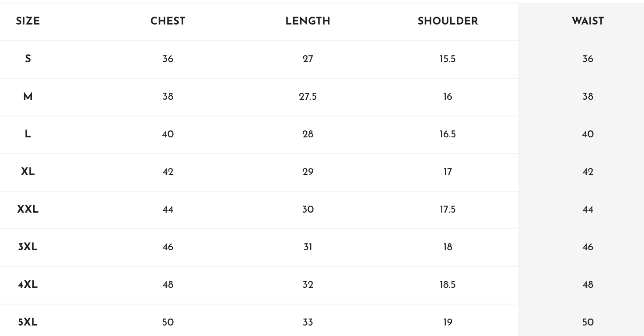This screenshot has height=336, width=644.
Task: Click the WAIST column header
Action: click(x=588, y=21)
